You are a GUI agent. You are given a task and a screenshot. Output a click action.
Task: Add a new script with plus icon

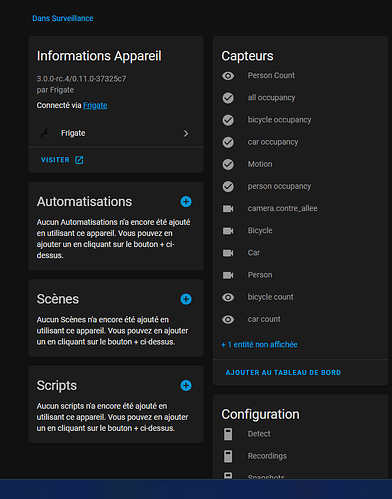(186, 386)
